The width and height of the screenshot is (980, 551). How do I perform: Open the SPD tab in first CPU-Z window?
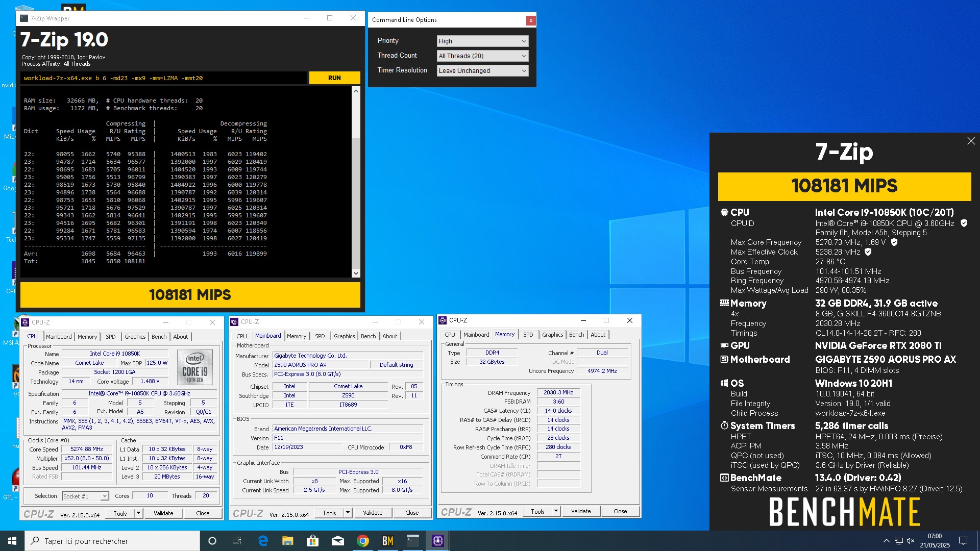[x=110, y=337]
